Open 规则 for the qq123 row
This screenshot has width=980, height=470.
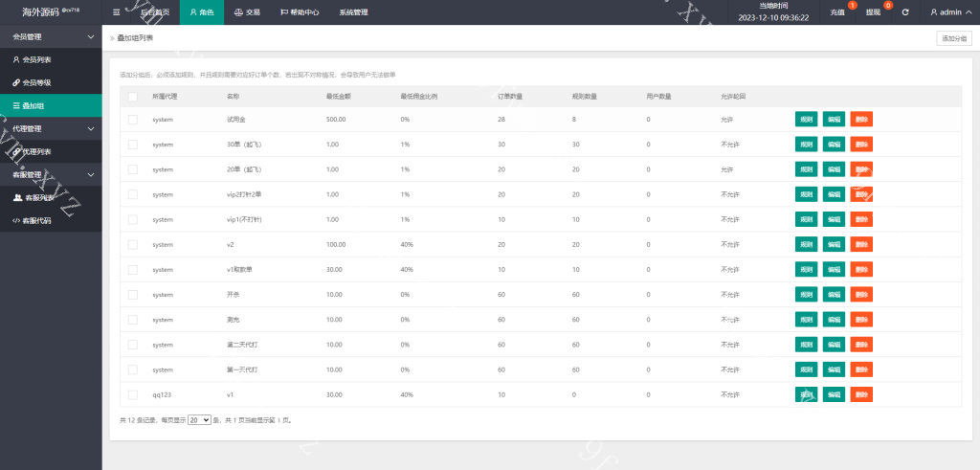(x=806, y=394)
